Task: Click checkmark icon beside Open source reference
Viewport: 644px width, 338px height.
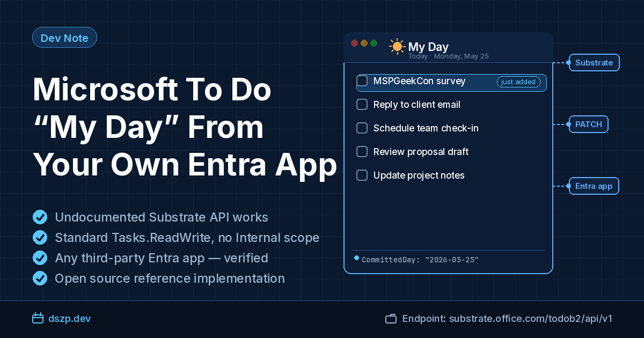Action: pos(40,278)
